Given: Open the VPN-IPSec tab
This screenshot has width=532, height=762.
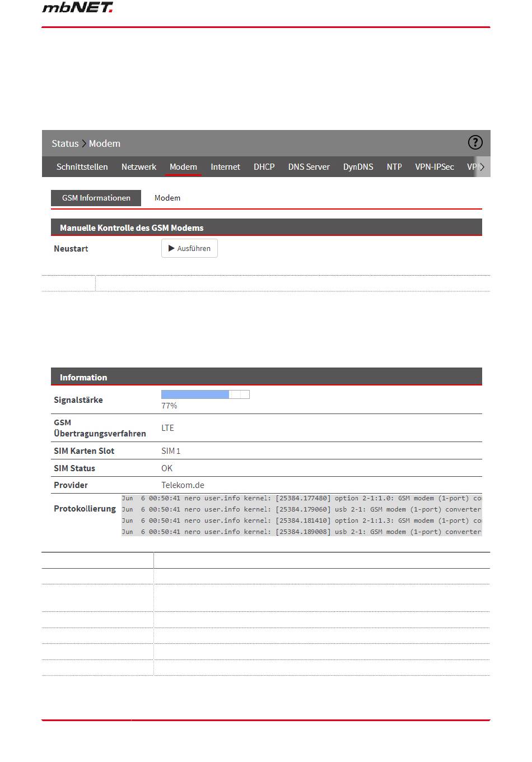Looking at the screenshot, I should [x=435, y=167].
